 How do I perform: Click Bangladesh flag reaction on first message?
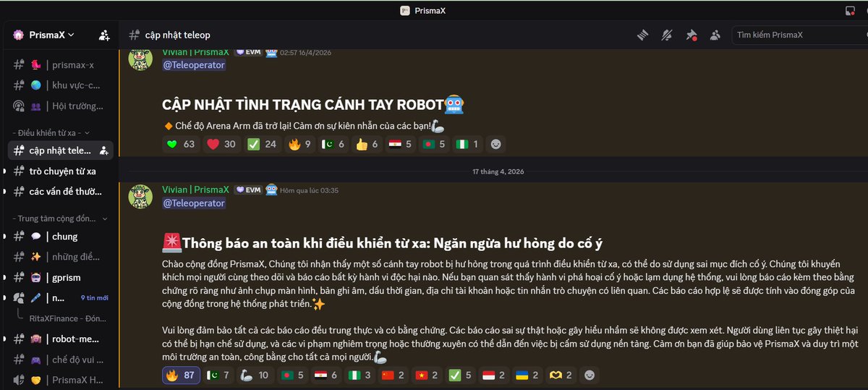pyautogui.click(x=434, y=144)
